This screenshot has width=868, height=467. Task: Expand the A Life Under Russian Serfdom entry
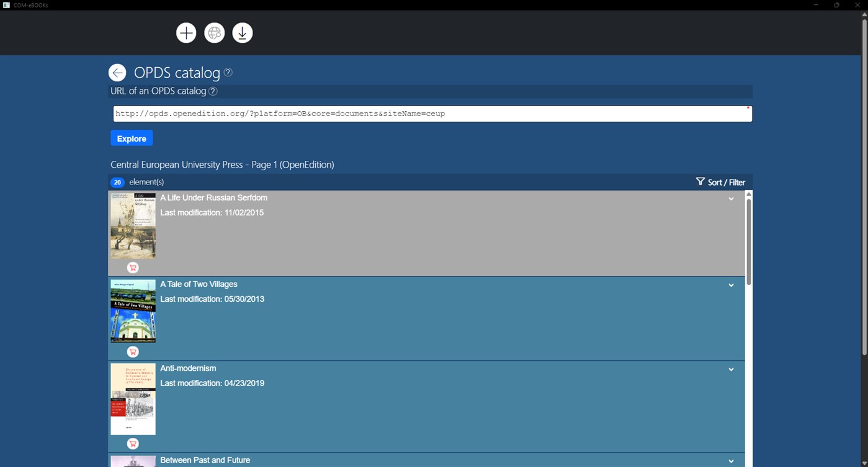pyautogui.click(x=731, y=199)
